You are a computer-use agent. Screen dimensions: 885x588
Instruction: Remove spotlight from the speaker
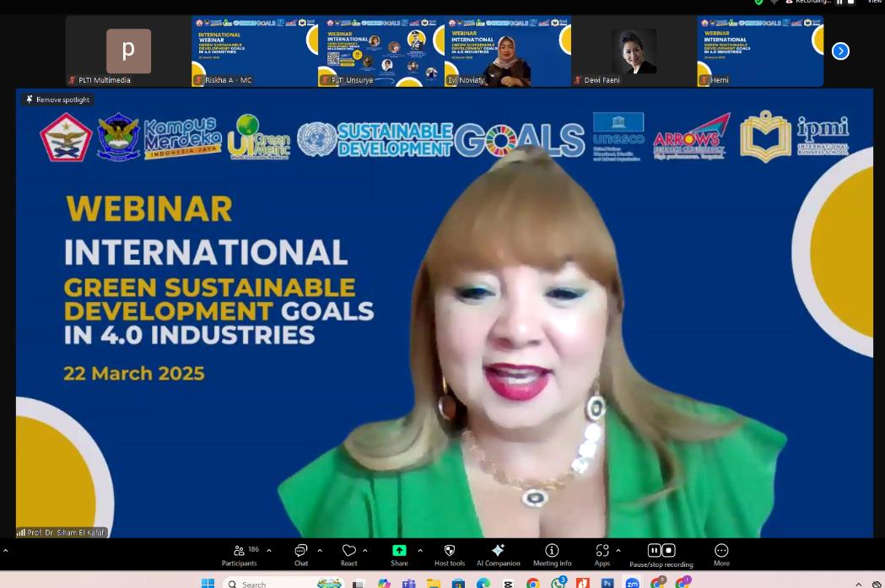57,100
